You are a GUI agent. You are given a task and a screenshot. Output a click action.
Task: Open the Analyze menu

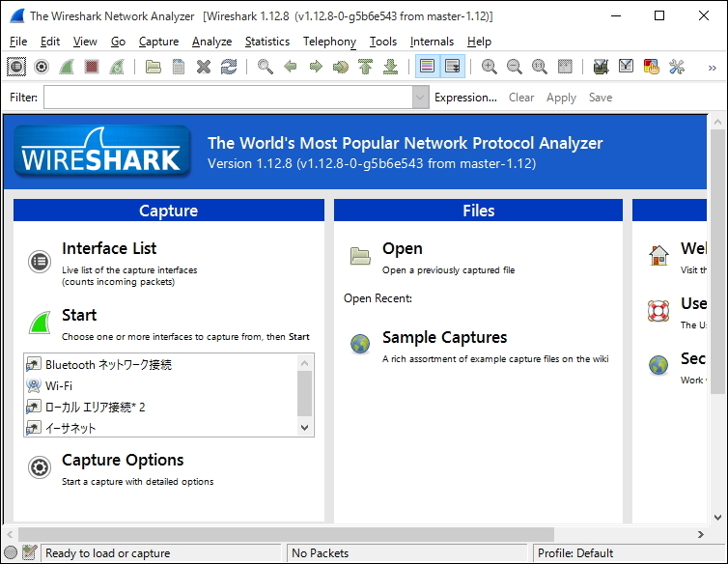pos(211,42)
